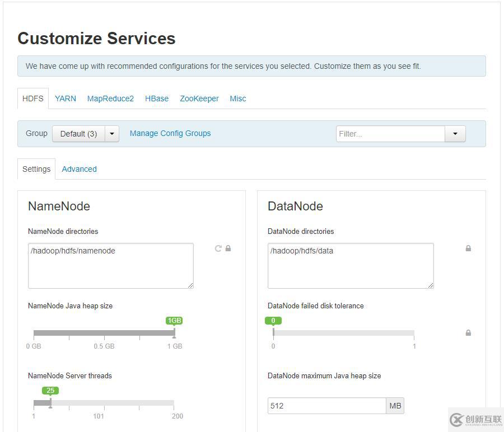Click the NameNode Server threads slider track
The width and height of the screenshot is (504, 432).
pos(104,403)
